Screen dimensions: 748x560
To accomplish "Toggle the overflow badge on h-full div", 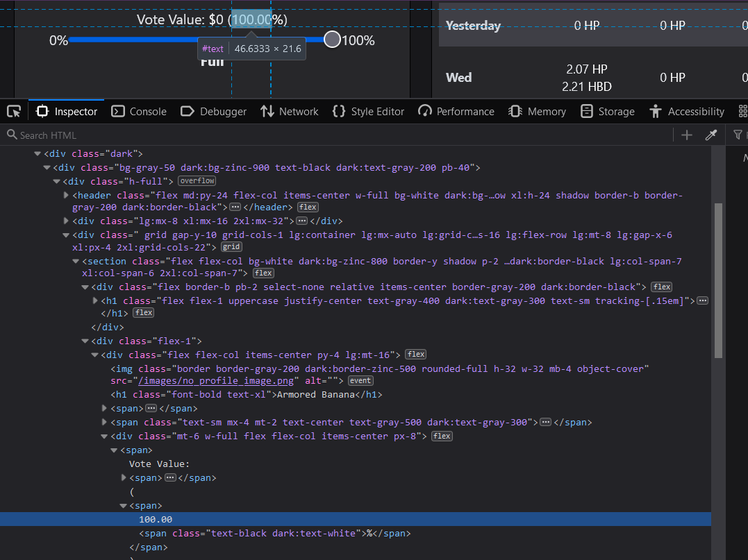I will (x=197, y=181).
